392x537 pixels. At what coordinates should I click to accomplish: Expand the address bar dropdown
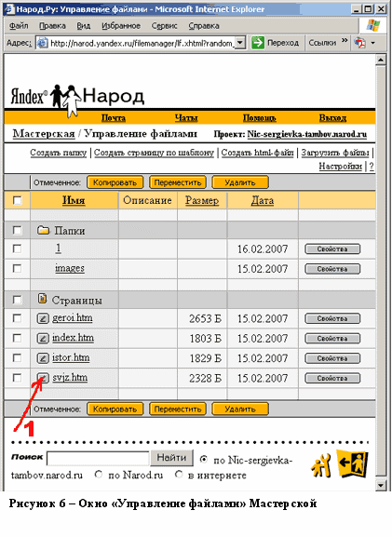[240, 43]
